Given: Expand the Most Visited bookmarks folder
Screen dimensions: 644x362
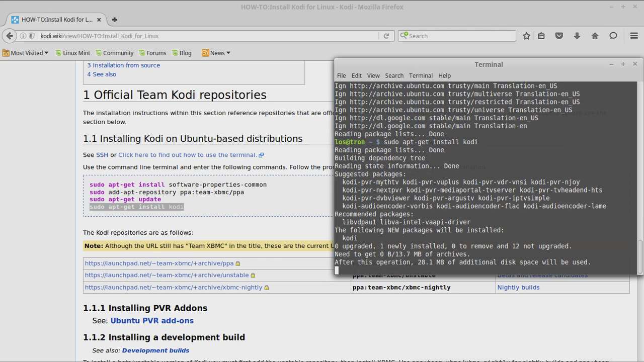Looking at the screenshot, I should click(26, 53).
